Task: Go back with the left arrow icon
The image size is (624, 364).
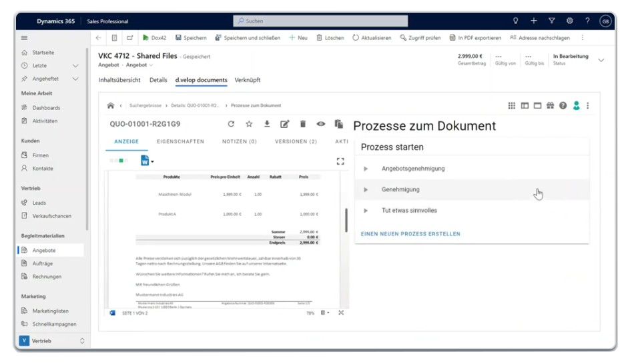Action: tap(98, 38)
